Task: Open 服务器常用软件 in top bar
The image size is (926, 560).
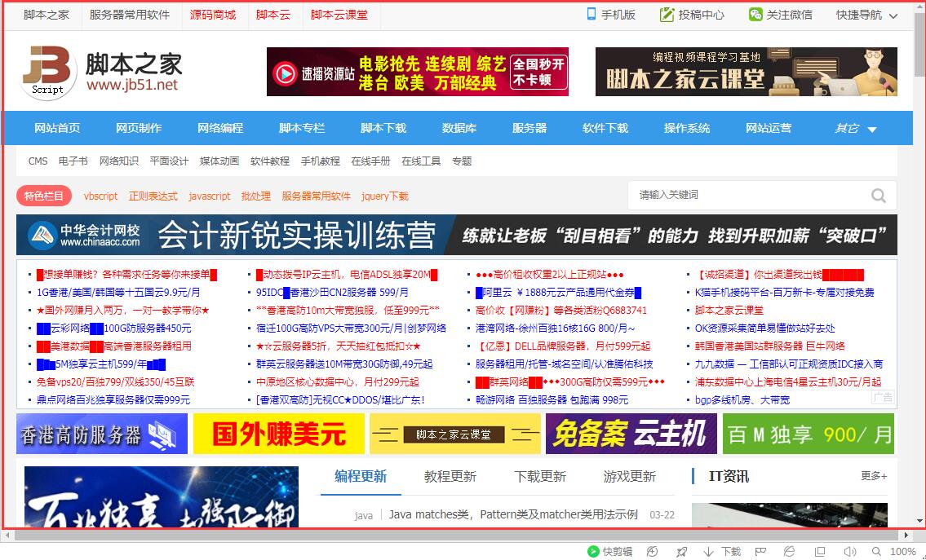Action: pos(130,15)
